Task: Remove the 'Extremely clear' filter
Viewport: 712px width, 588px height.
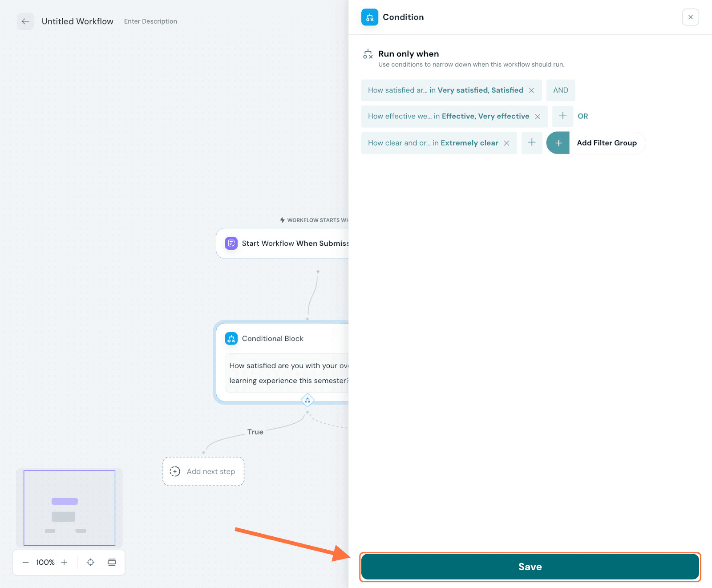Action: [506, 143]
